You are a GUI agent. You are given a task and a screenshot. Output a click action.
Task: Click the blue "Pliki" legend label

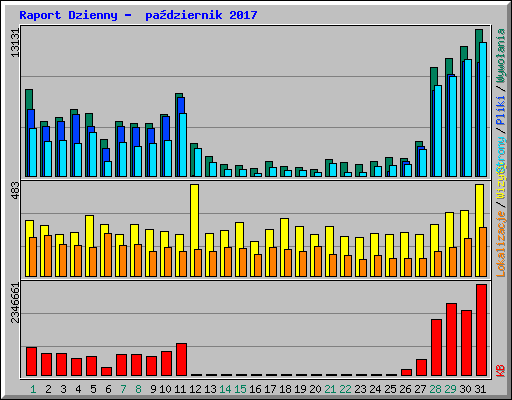coord(501,110)
